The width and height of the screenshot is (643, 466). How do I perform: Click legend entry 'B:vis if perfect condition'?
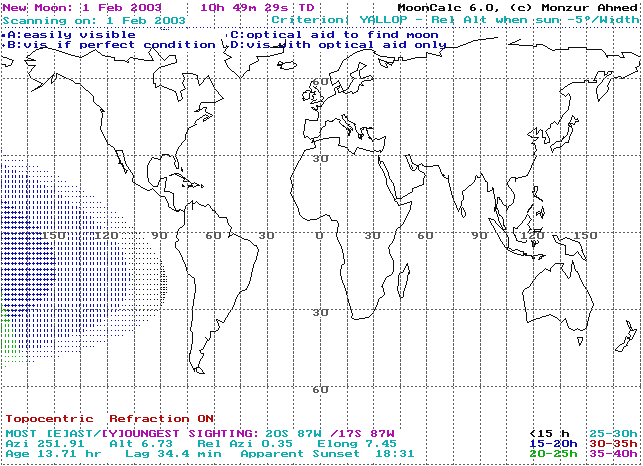point(111,45)
